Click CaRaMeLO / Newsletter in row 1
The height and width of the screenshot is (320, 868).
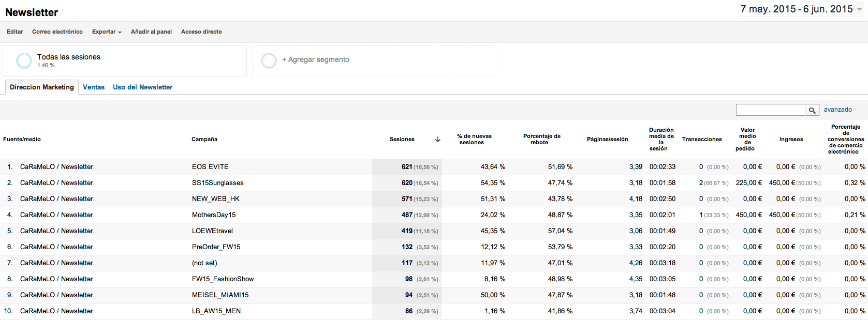56,167
